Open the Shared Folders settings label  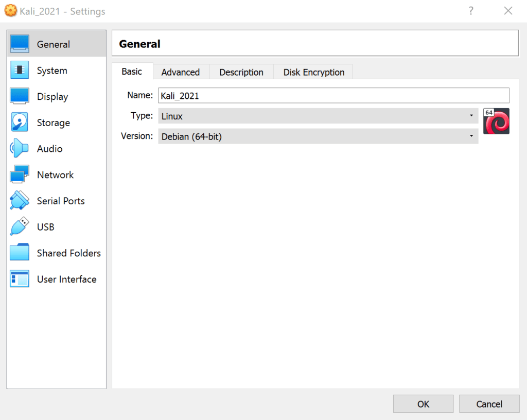click(x=69, y=253)
